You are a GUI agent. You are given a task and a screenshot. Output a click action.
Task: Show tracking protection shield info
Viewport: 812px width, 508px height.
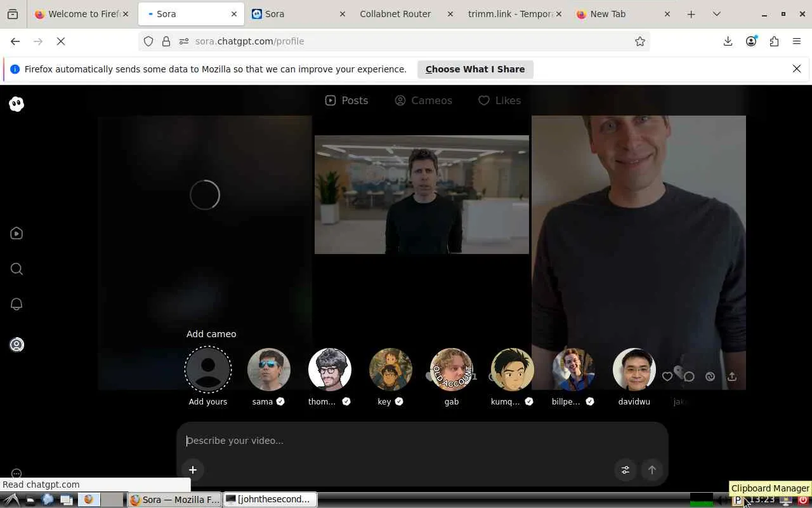point(148,41)
